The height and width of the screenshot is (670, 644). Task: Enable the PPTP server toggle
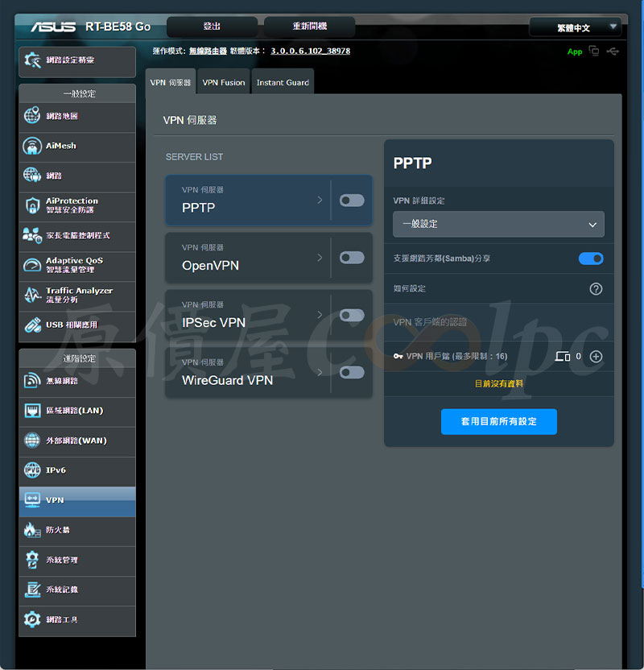point(352,201)
